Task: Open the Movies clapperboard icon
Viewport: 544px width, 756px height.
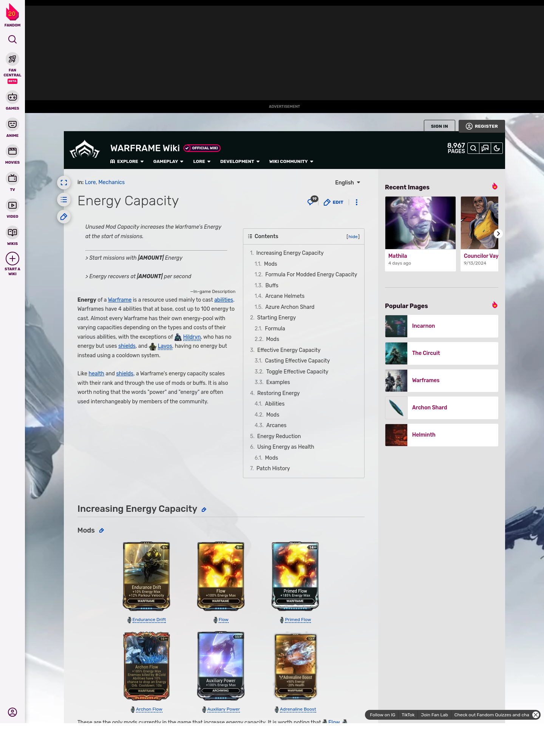Action: click(x=12, y=151)
